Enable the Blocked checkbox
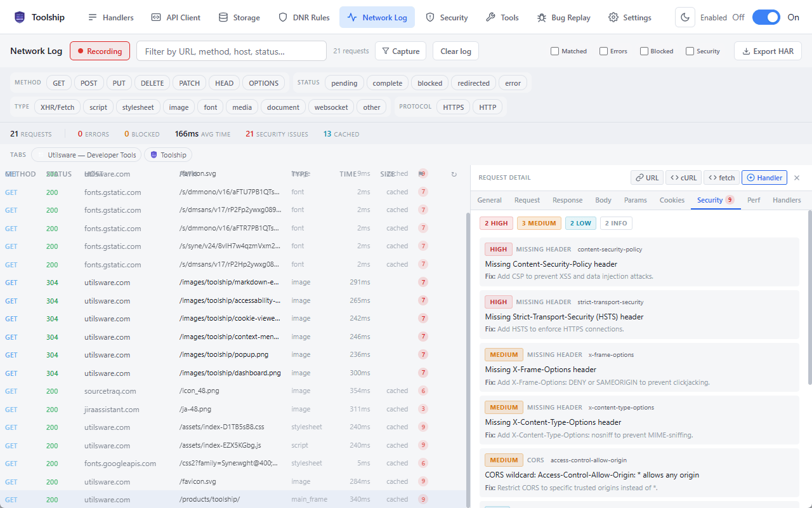 coord(644,51)
